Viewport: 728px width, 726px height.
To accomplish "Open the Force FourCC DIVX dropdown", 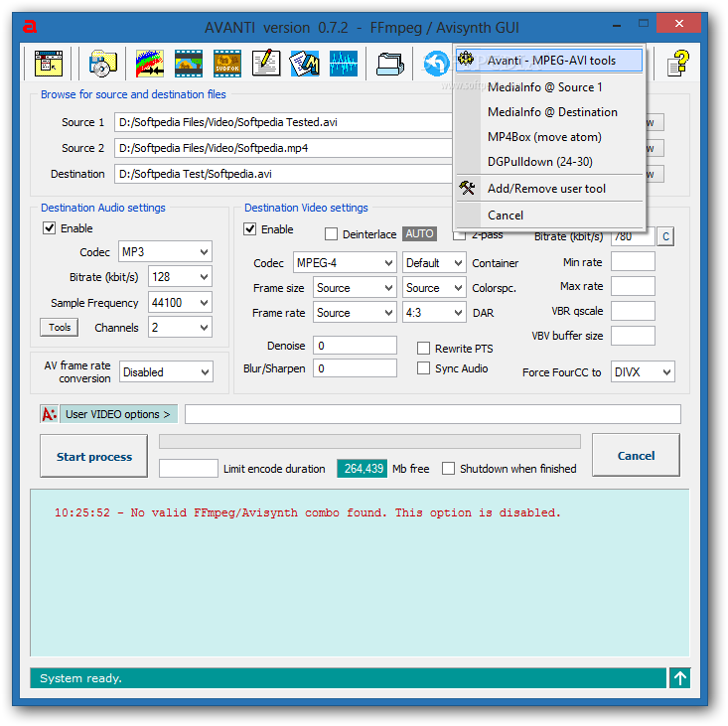I will 643,371.
